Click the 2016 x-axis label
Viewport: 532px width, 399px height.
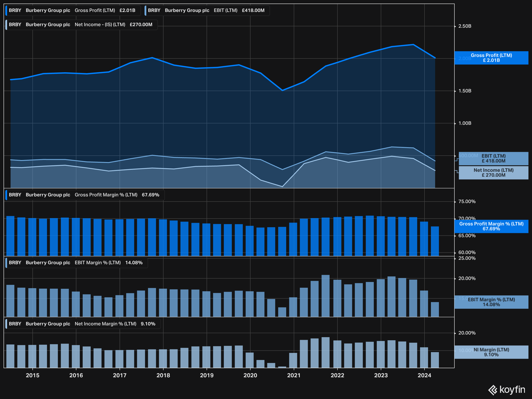(76, 375)
